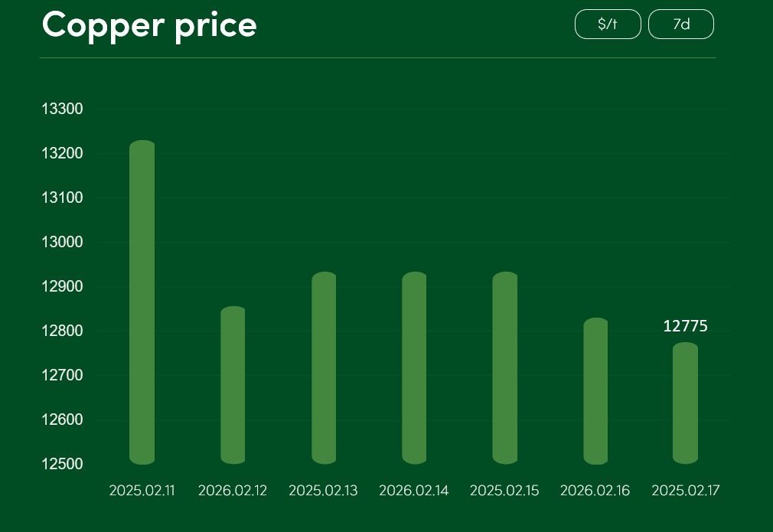Select the bar above 2026.02.12
Screen dimensions: 773x532
[233, 385]
